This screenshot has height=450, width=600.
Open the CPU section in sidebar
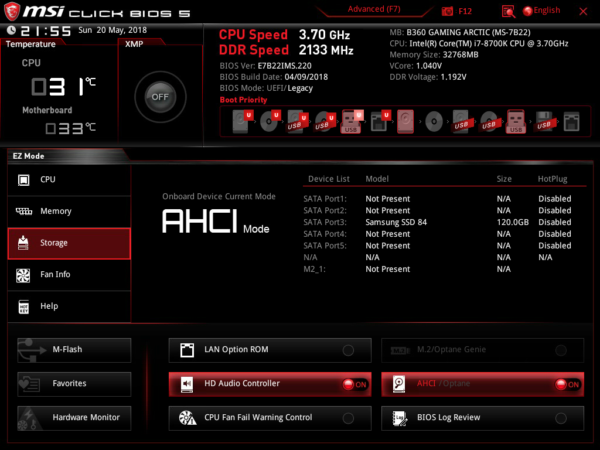pyautogui.click(x=69, y=180)
